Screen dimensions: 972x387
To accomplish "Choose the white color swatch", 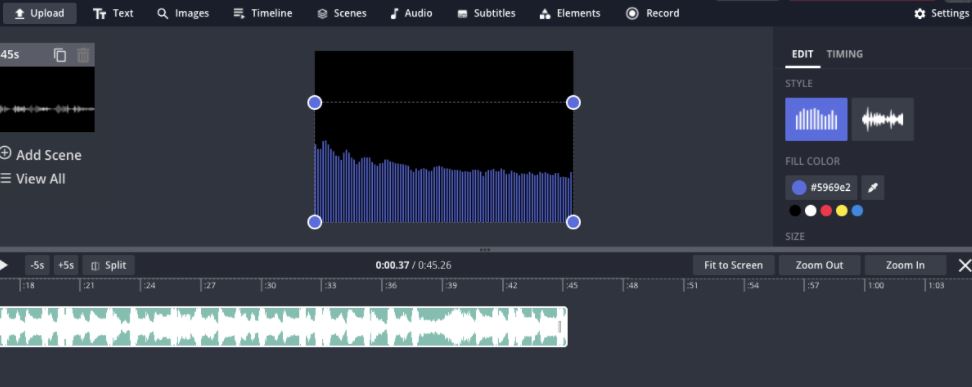I will tap(810, 211).
